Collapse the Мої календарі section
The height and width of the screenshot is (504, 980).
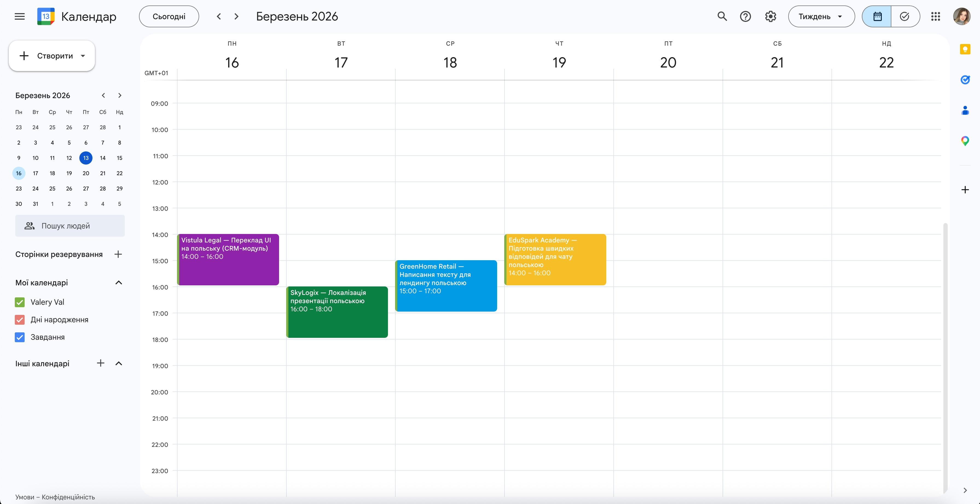pos(119,282)
